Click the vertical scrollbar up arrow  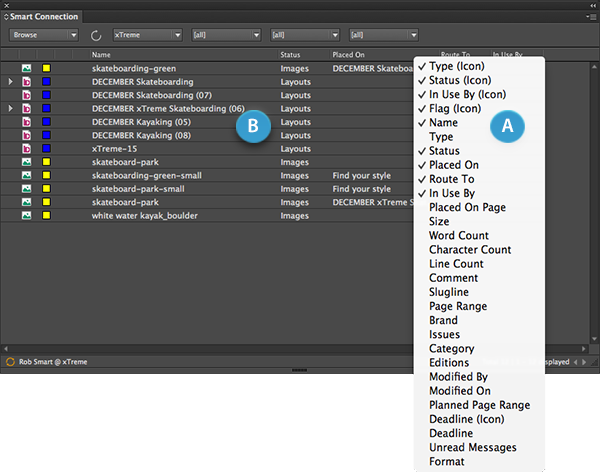point(594,67)
